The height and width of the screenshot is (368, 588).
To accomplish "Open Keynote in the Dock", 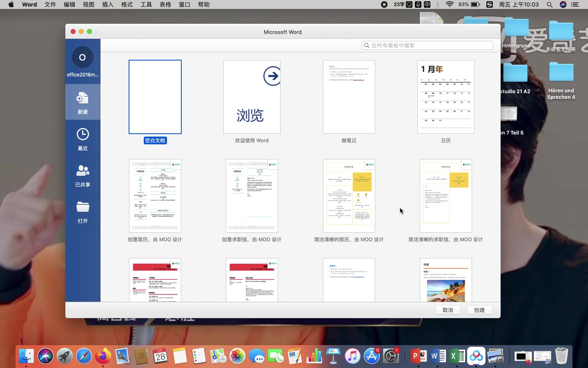I will (x=333, y=356).
